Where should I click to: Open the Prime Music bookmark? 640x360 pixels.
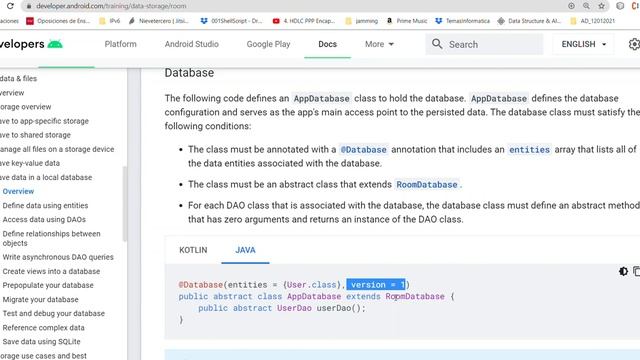(x=407, y=21)
